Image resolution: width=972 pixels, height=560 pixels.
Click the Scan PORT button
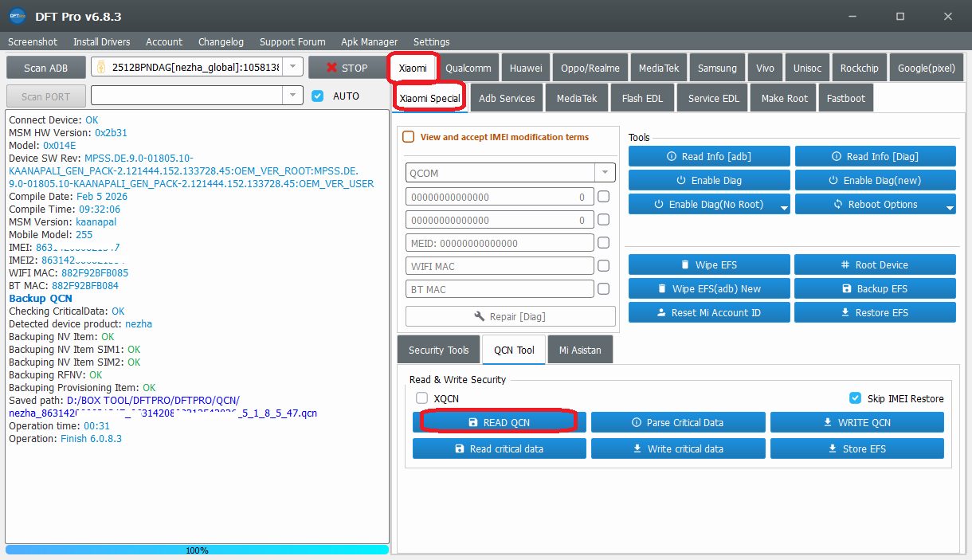pos(45,96)
